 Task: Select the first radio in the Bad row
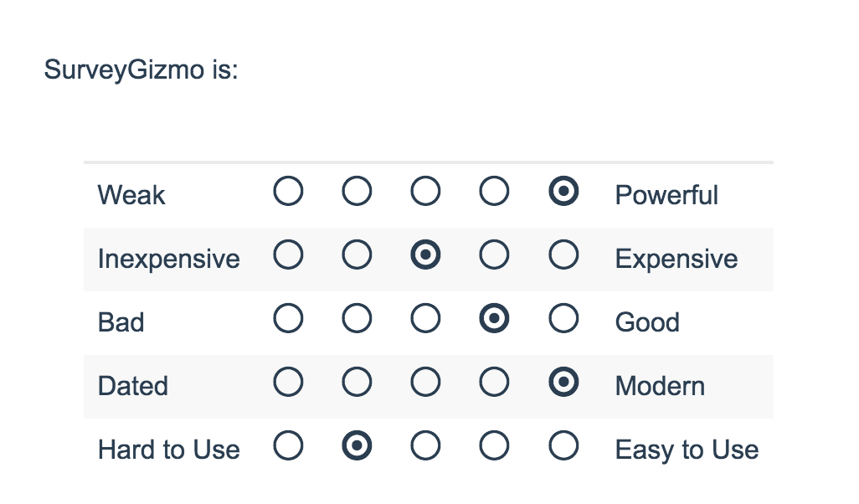(288, 319)
